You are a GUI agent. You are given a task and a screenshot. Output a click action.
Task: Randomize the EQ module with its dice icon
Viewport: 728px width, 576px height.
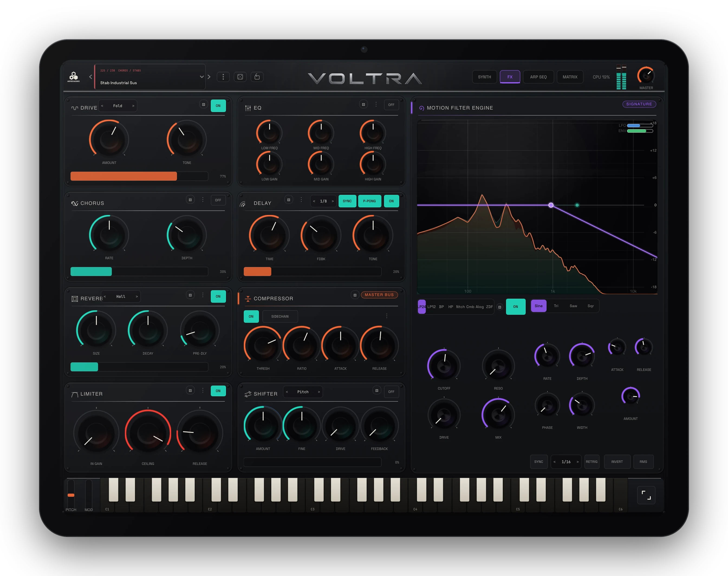click(363, 105)
